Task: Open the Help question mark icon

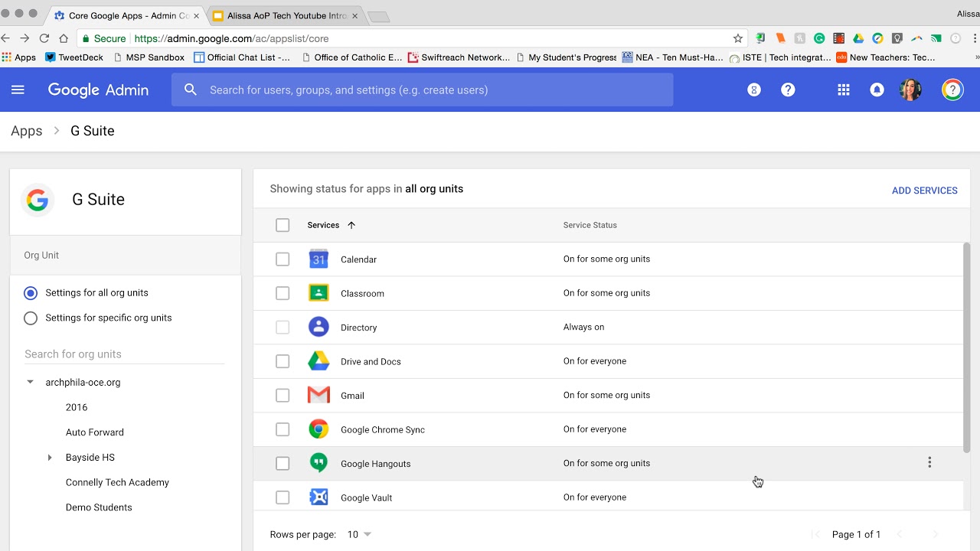Action: pyautogui.click(x=788, y=90)
